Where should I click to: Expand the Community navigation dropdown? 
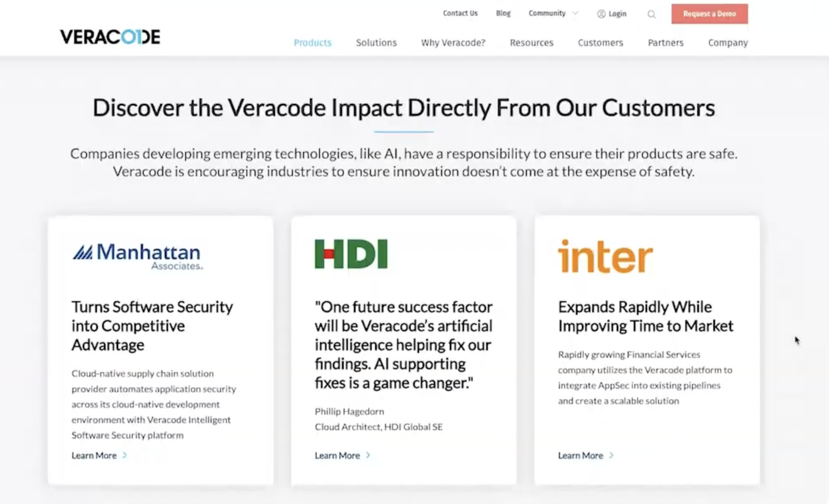click(x=550, y=13)
